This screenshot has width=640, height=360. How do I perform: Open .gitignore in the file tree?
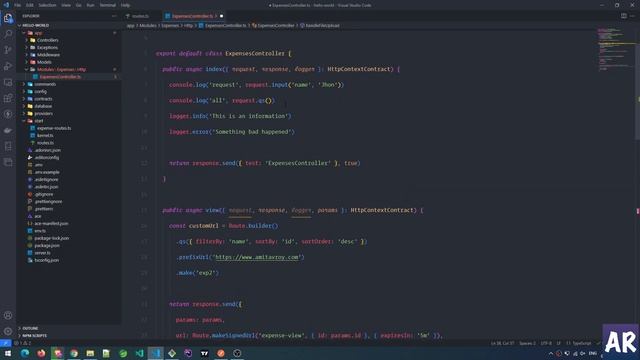(x=69, y=194)
